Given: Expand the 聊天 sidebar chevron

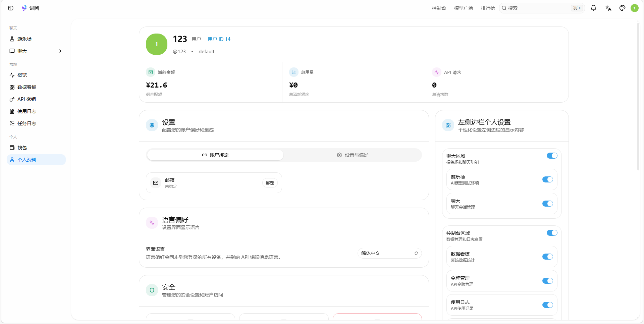Looking at the screenshot, I should click(x=60, y=51).
